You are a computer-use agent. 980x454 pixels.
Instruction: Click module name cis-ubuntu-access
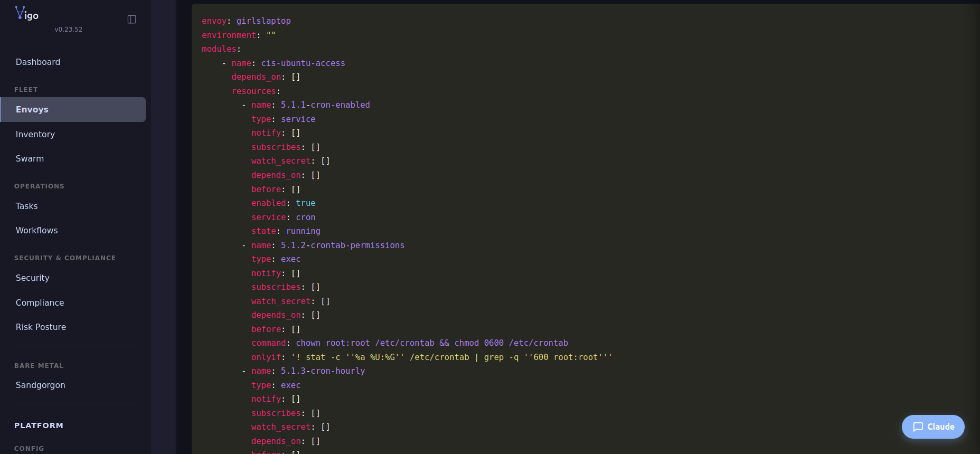click(x=303, y=63)
